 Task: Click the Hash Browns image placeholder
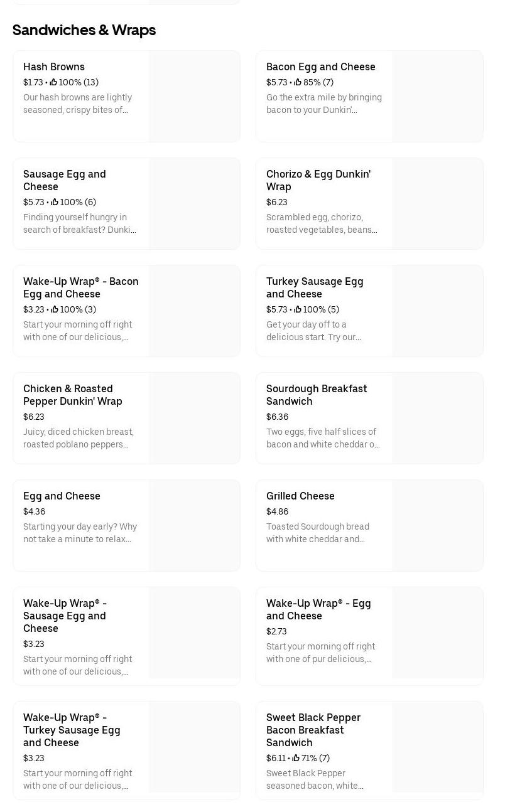coord(195,97)
